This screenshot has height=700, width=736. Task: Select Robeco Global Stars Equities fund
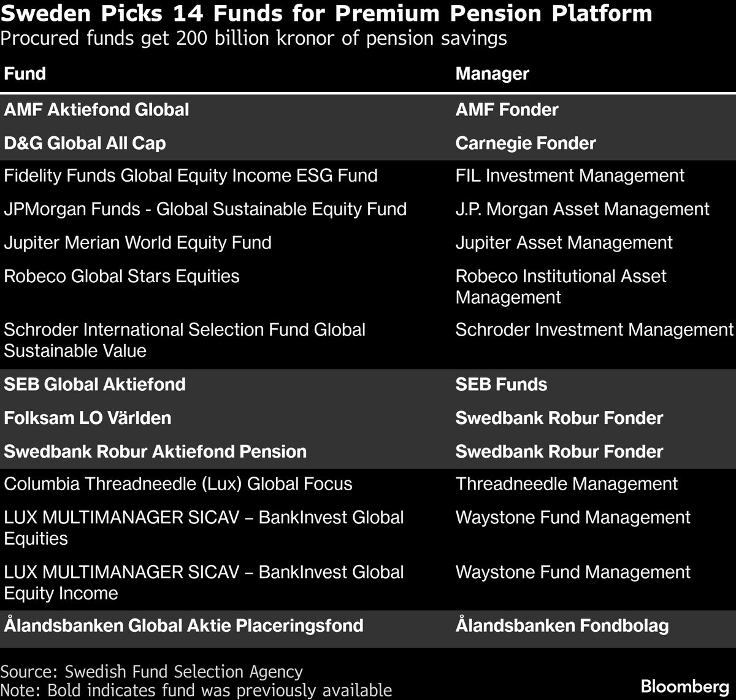click(x=121, y=276)
